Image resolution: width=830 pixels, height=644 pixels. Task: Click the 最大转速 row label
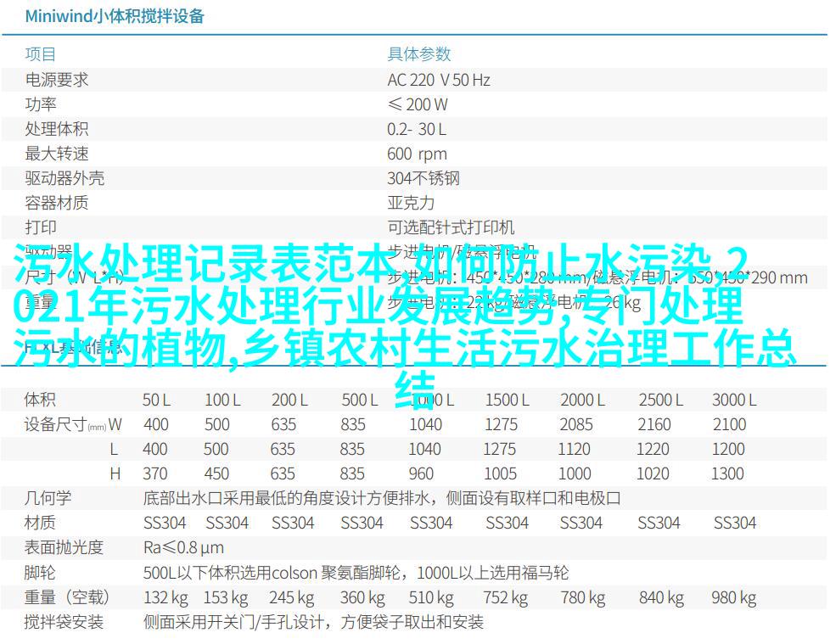[56, 154]
